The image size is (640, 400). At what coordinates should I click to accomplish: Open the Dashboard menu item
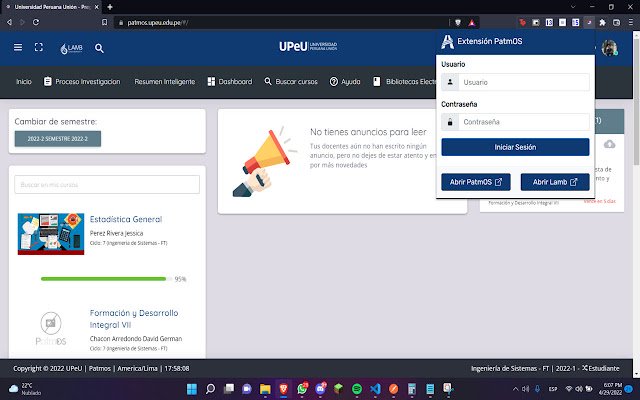tap(230, 82)
